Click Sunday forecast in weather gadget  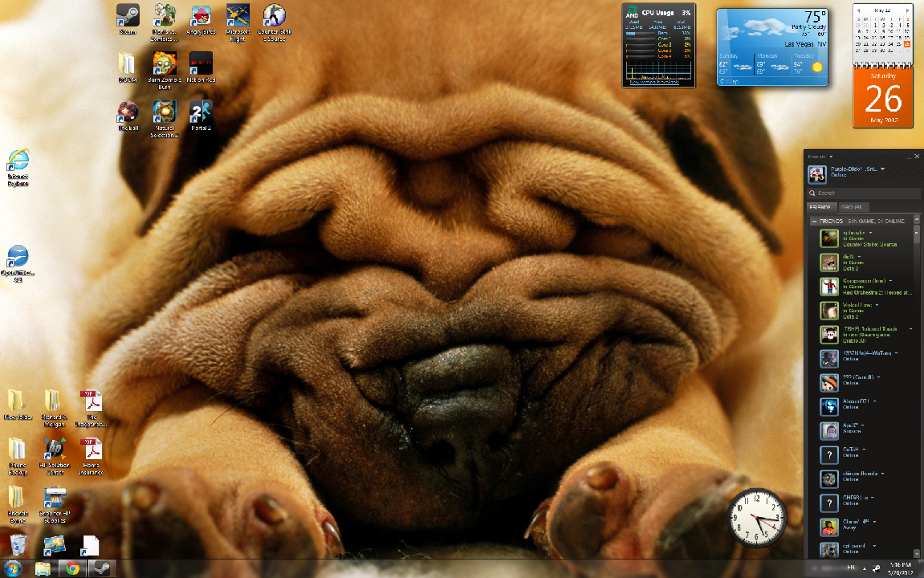pos(735,63)
